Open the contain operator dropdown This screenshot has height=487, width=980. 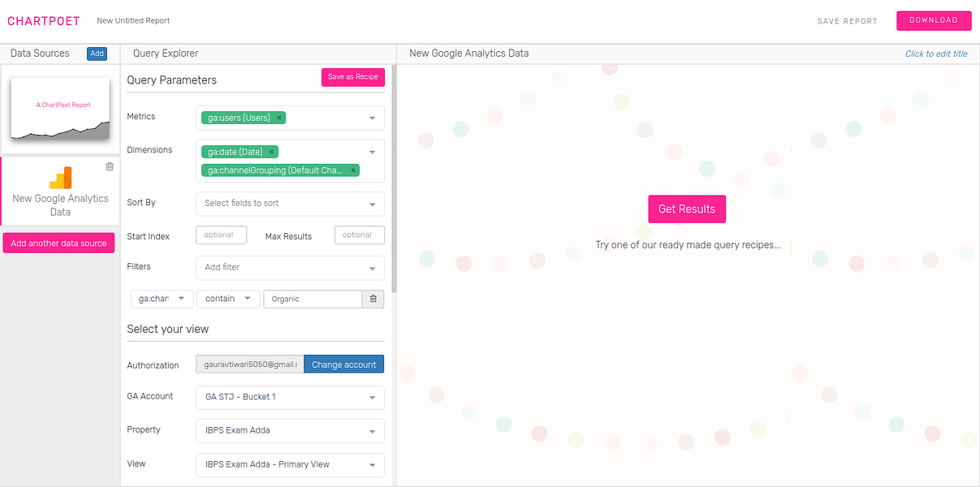coord(228,299)
